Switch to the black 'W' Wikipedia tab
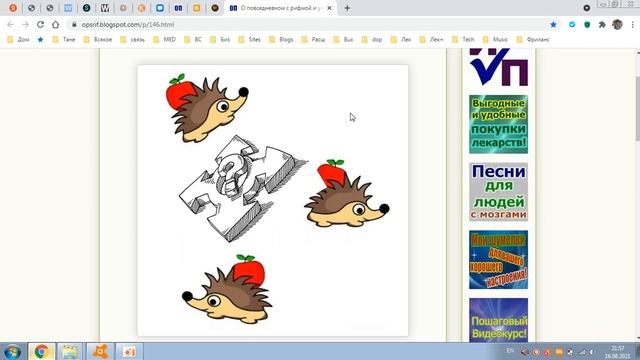 point(105,8)
